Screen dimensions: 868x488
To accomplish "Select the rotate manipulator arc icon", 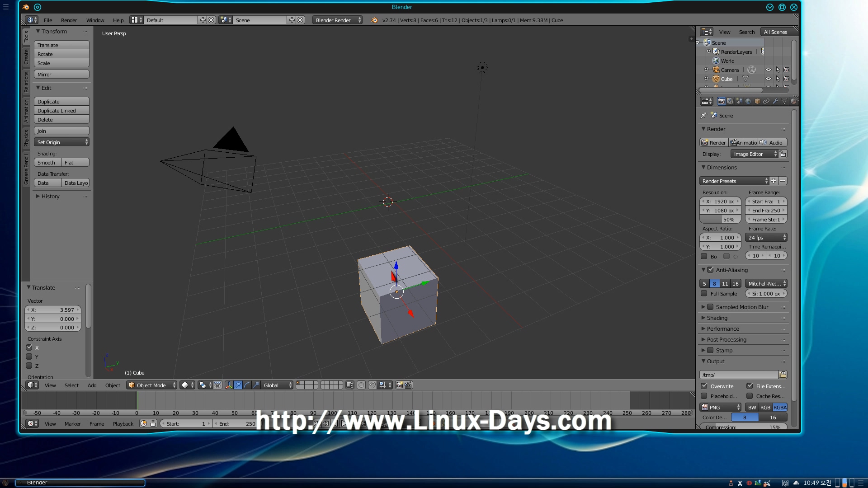I will tap(247, 385).
